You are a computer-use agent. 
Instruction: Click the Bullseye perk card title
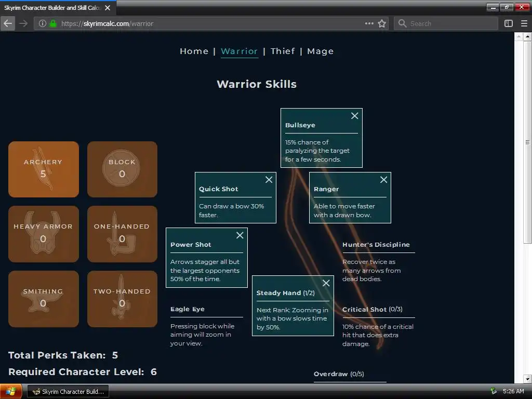click(x=300, y=125)
